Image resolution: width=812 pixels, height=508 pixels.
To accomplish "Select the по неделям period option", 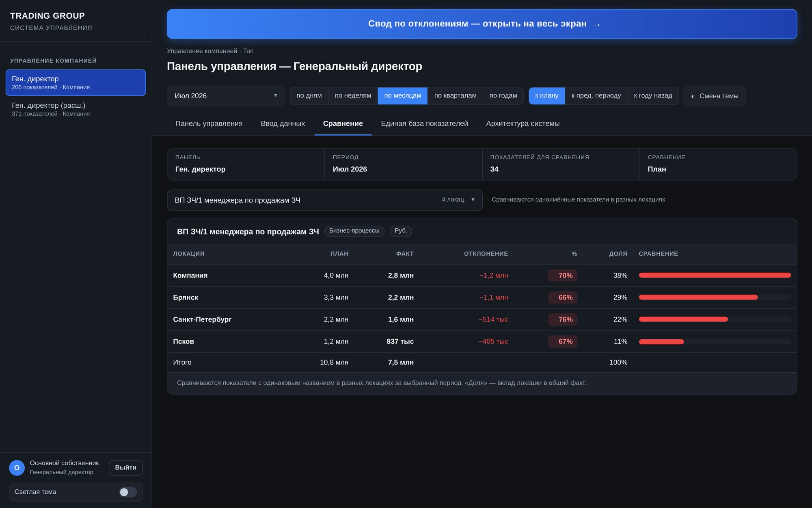I will [353, 96].
